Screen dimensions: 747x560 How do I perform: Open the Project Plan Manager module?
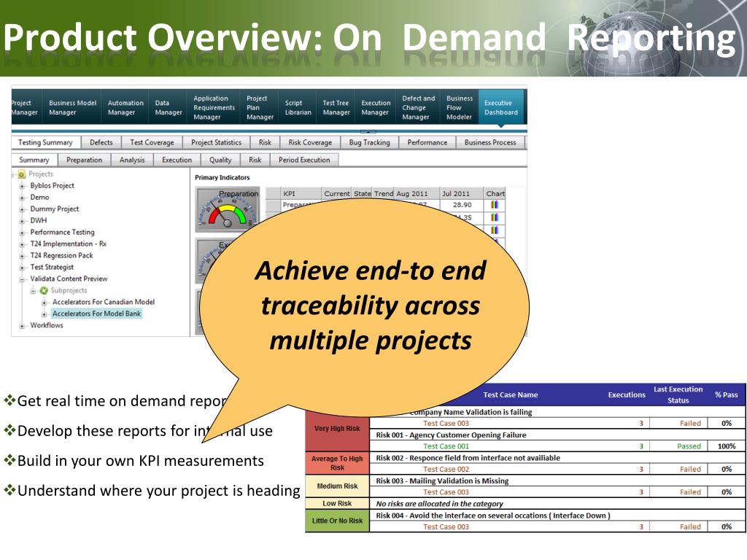click(260, 108)
